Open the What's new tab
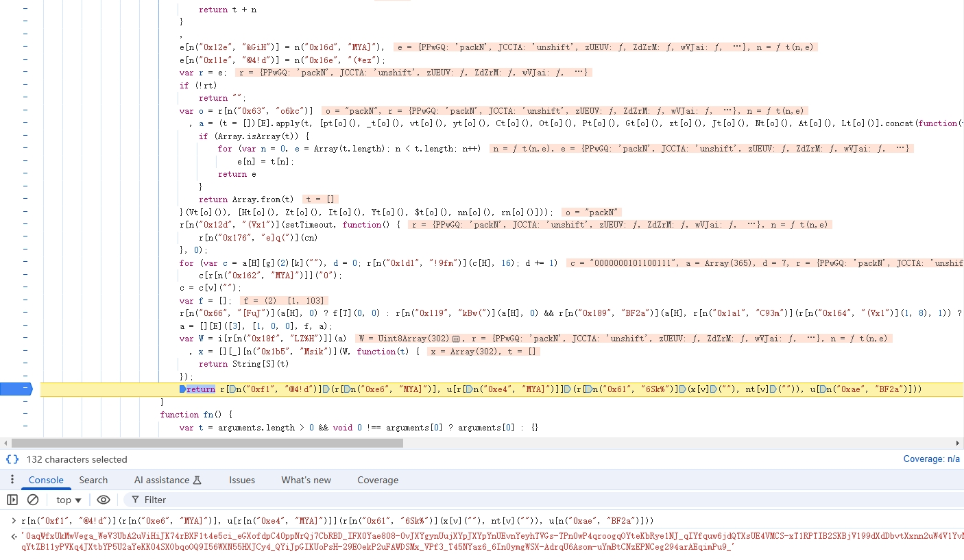Image resolution: width=964 pixels, height=560 pixels. pos(306,480)
